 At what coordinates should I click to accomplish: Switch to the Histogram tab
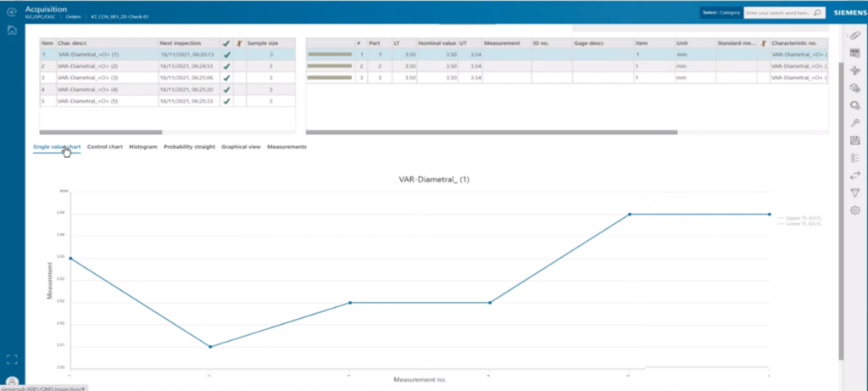pyautogui.click(x=143, y=147)
